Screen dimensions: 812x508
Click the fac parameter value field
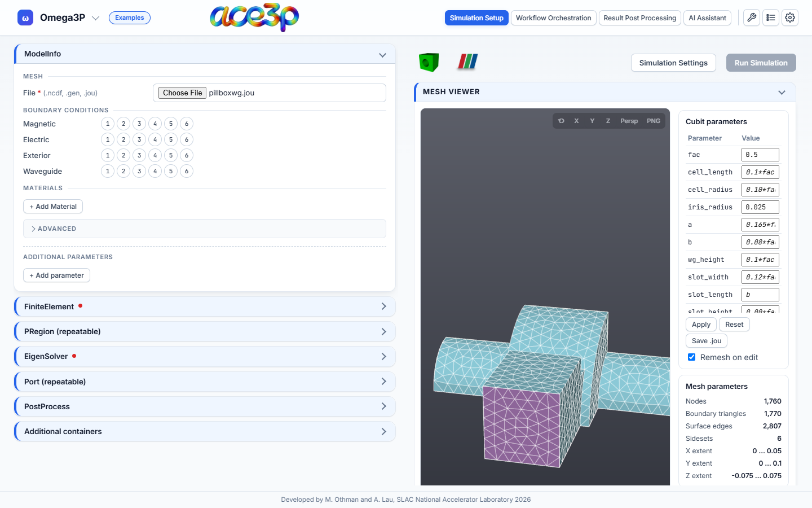(x=760, y=155)
